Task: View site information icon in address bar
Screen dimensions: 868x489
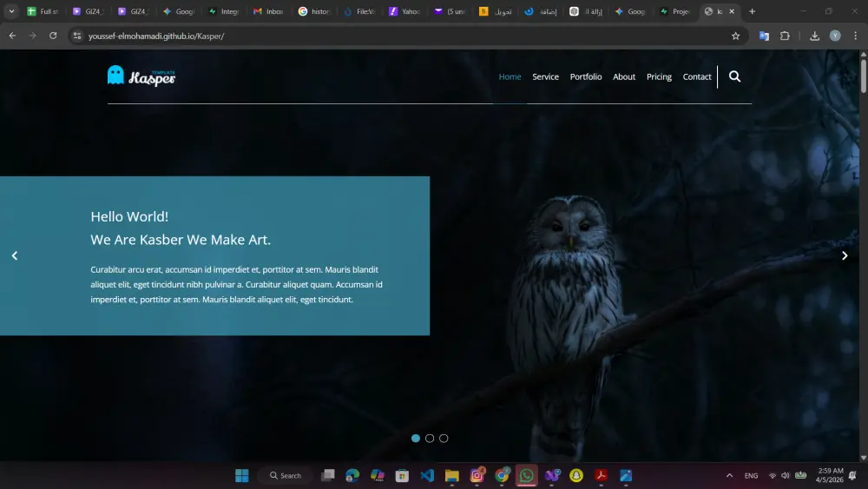Action: coord(77,36)
